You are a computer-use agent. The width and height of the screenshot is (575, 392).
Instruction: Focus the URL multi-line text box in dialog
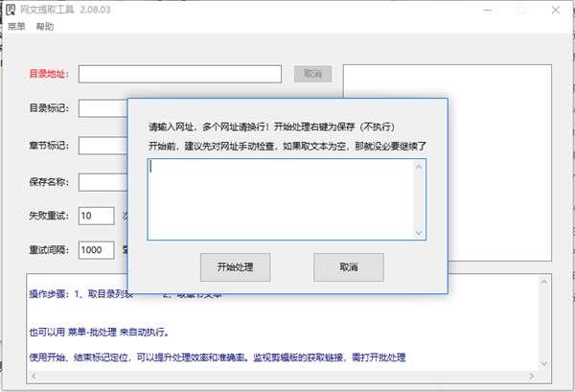287,199
